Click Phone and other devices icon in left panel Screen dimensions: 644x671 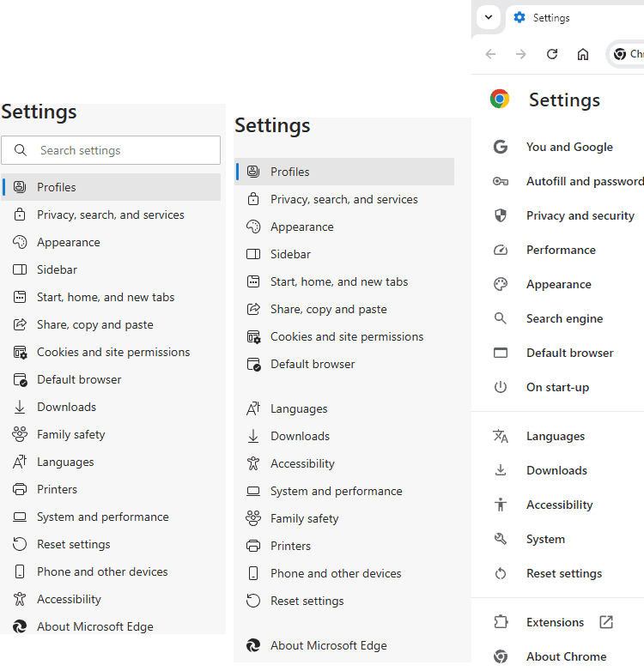click(x=20, y=571)
